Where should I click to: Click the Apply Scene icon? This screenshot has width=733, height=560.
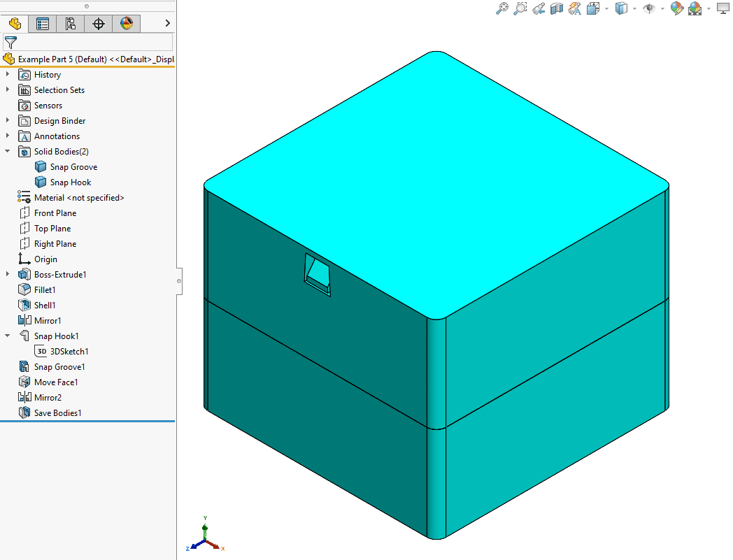pyautogui.click(x=695, y=8)
